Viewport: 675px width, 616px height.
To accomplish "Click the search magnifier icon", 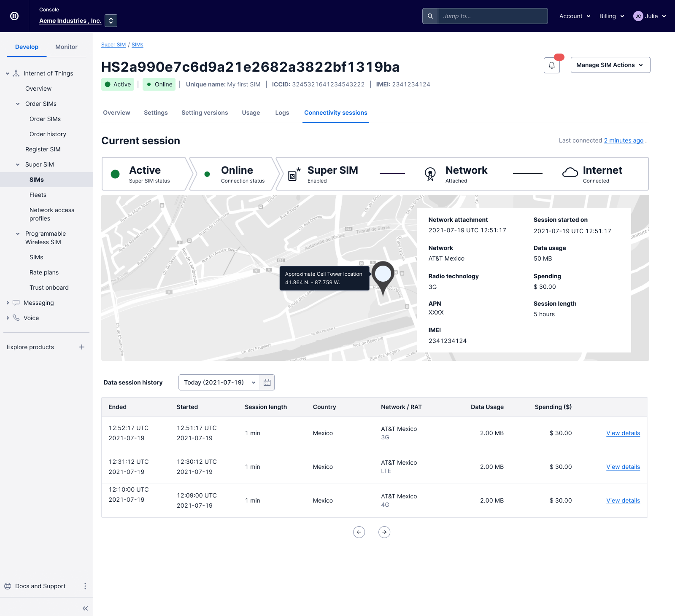I will click(430, 16).
